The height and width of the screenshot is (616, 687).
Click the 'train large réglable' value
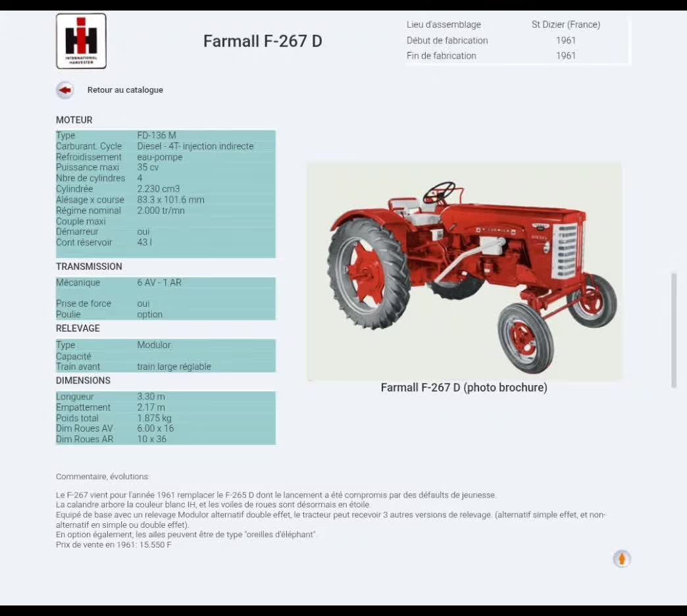174,367
